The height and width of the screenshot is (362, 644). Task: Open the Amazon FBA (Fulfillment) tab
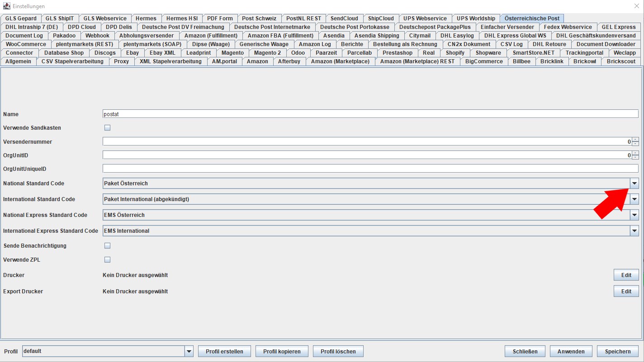coord(280,36)
